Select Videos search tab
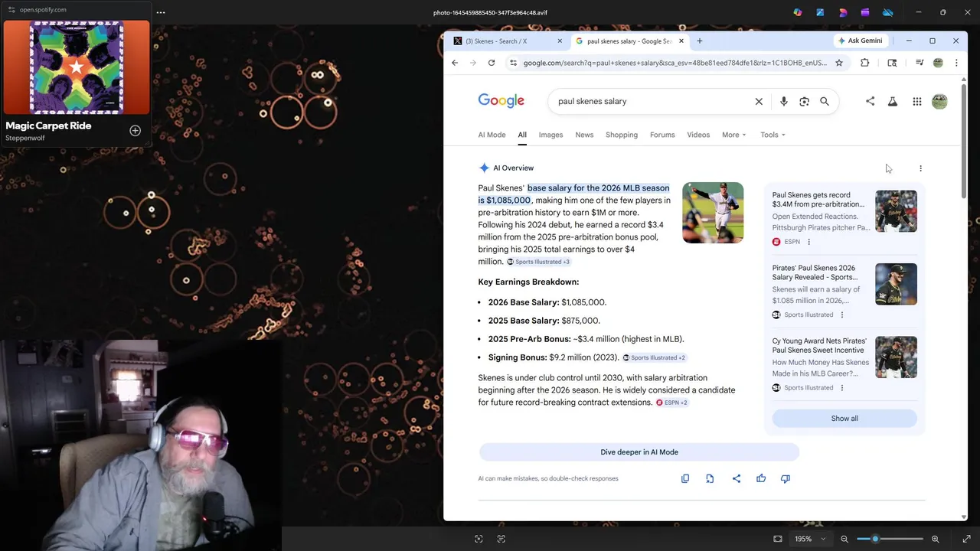Image resolution: width=980 pixels, height=551 pixels. pos(698,135)
